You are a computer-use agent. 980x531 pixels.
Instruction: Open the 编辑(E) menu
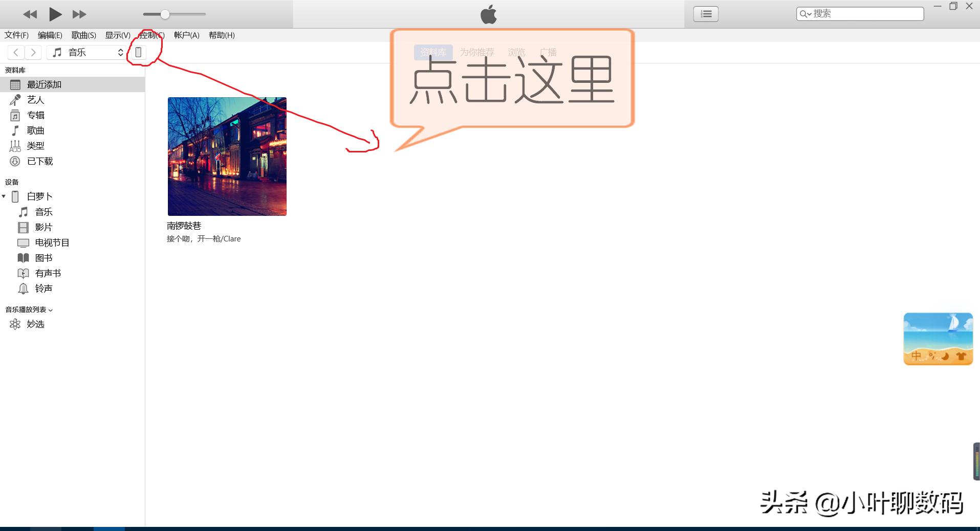pos(50,35)
